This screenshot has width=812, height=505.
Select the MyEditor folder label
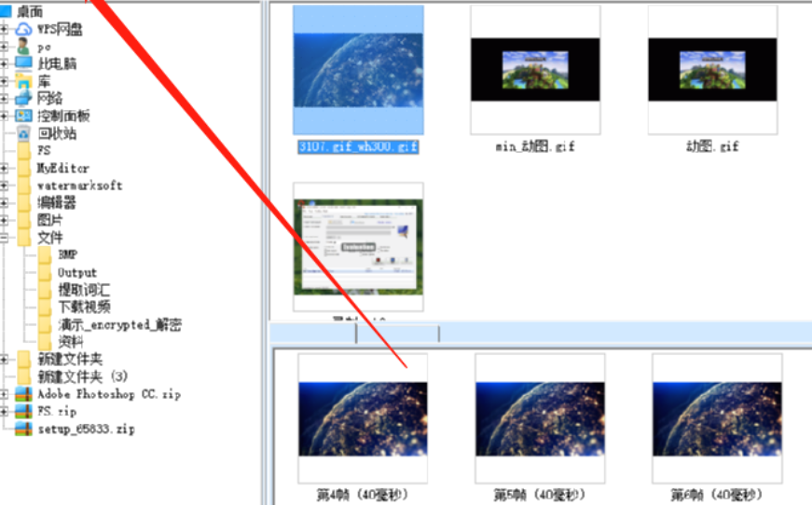(62, 168)
